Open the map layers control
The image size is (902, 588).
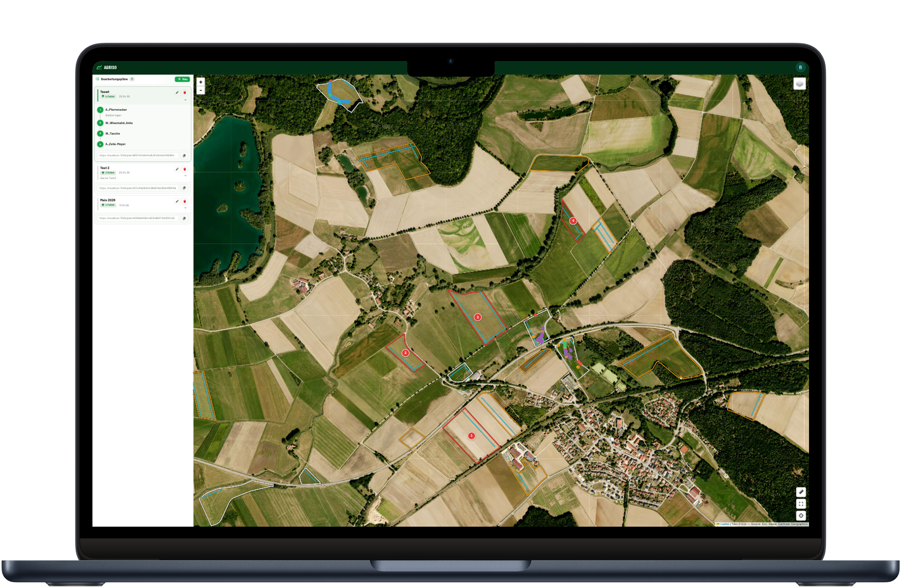point(799,84)
